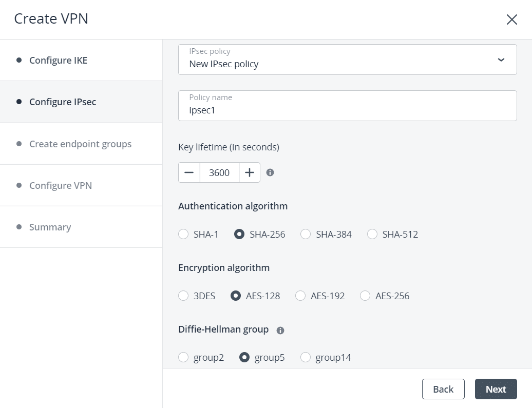Select group14 Diffie-Hellman group

point(306,357)
